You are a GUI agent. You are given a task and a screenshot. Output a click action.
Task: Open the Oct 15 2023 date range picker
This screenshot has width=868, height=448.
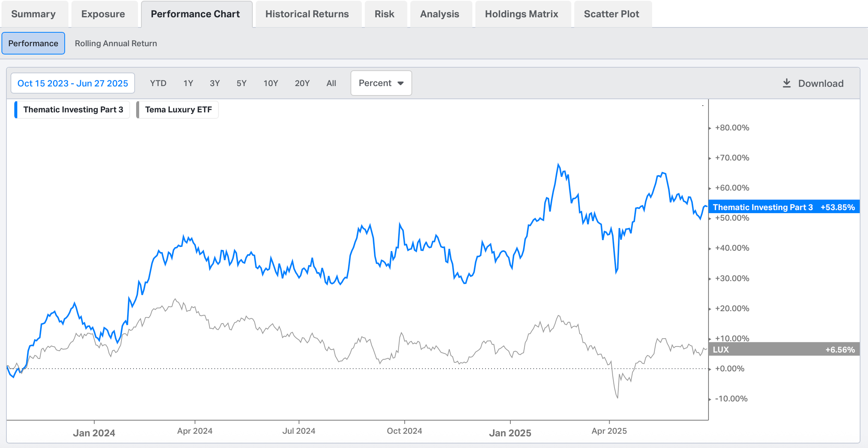point(73,83)
